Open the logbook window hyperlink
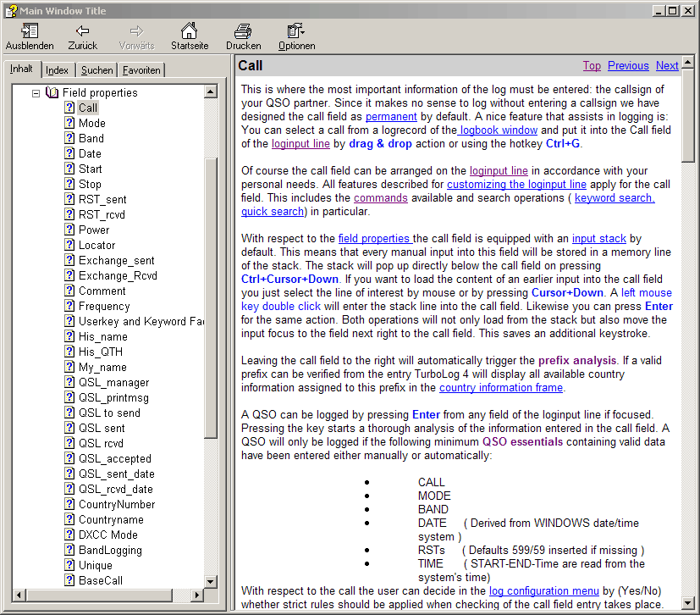 (x=498, y=130)
